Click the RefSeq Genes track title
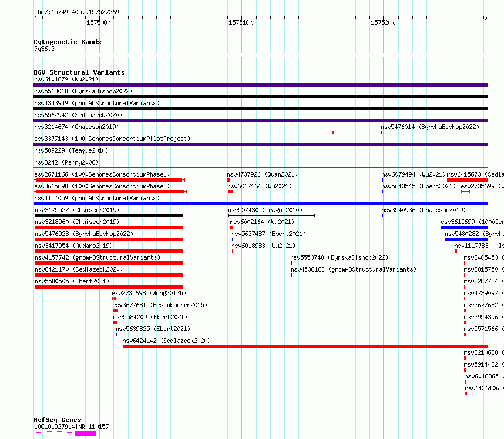504x439 pixels. [57, 420]
